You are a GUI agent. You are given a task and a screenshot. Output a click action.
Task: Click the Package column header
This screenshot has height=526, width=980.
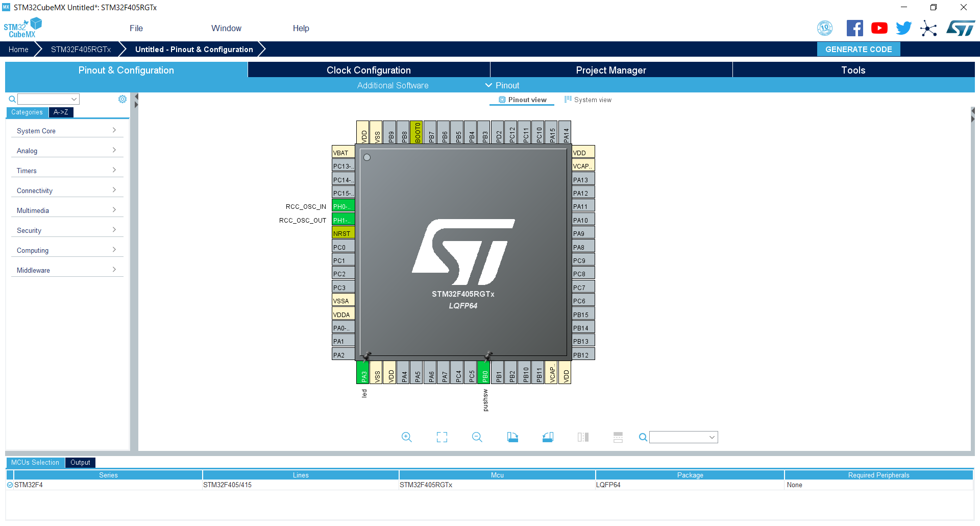(x=690, y=475)
